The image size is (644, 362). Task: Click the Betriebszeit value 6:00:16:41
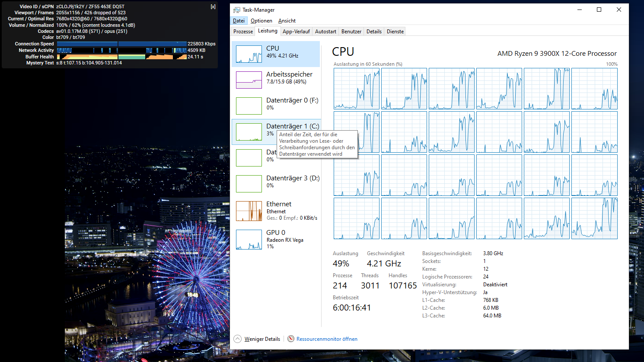pos(352,308)
